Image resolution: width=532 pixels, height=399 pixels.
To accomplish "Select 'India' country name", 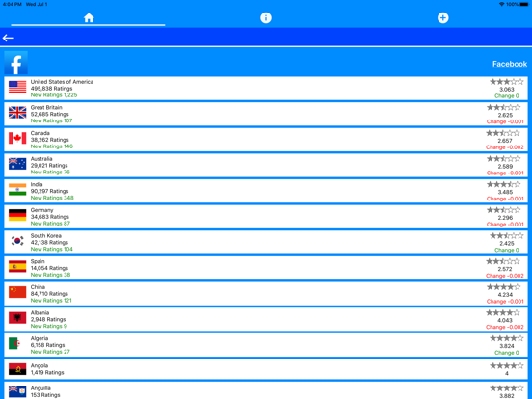I will pos(37,184).
